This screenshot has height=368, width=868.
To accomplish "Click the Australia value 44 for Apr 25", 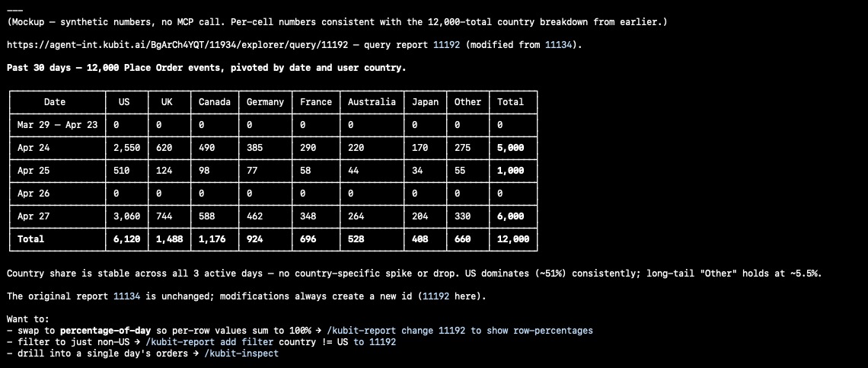I will pyautogui.click(x=353, y=171).
